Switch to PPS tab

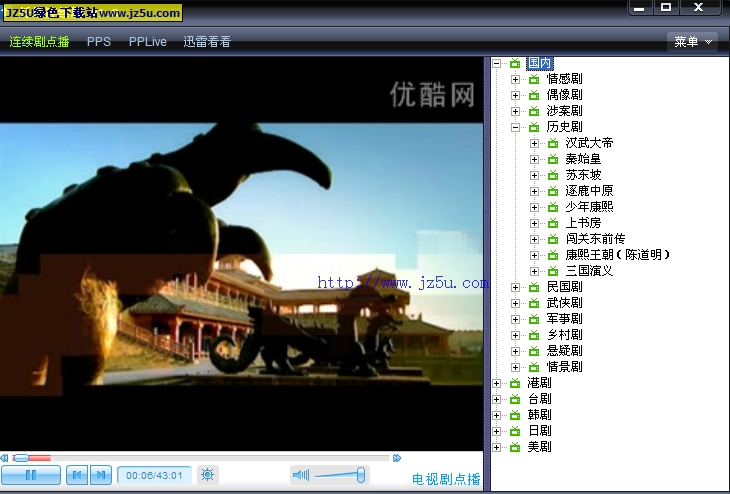tap(99, 41)
